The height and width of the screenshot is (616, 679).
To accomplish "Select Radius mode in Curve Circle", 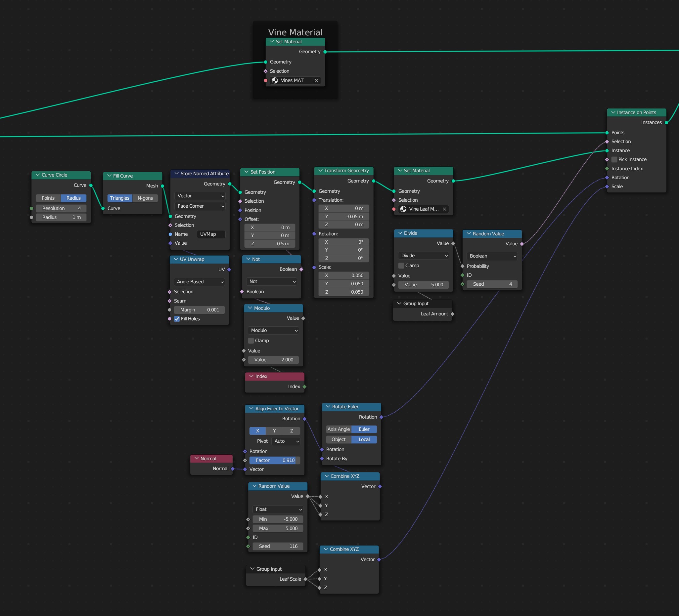I will (x=73, y=198).
